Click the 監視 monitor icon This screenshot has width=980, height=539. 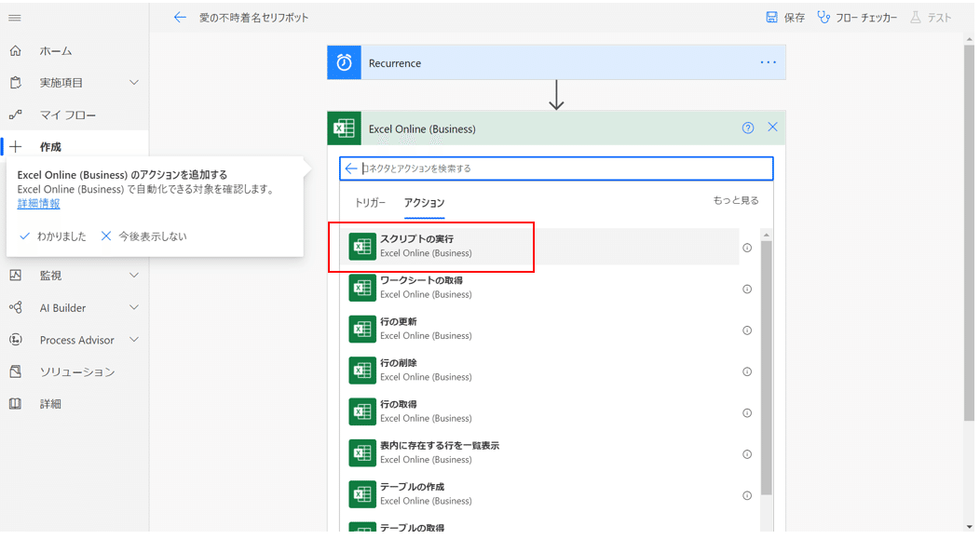(x=16, y=276)
